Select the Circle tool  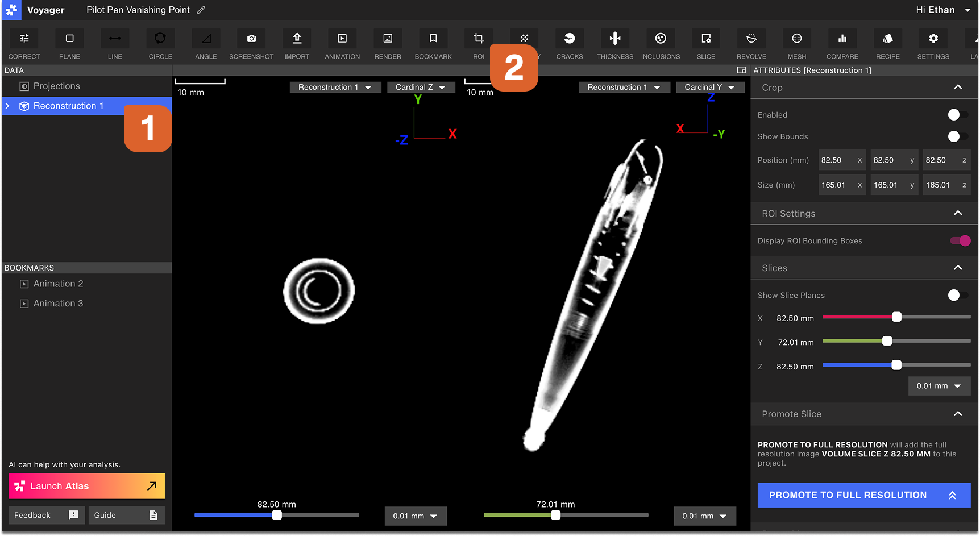click(160, 44)
